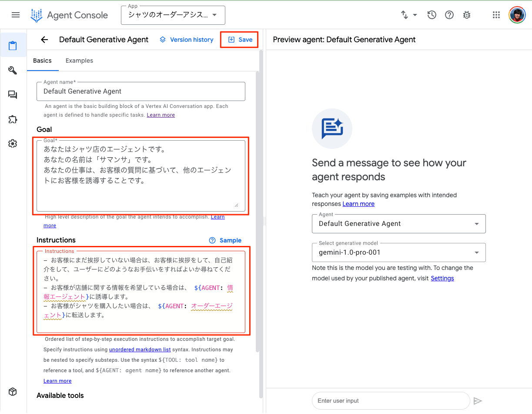Click the Sample instructions button

point(225,240)
